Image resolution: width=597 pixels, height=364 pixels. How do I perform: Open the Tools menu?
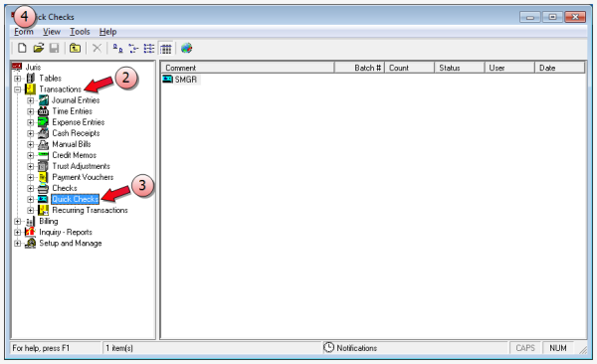click(80, 32)
